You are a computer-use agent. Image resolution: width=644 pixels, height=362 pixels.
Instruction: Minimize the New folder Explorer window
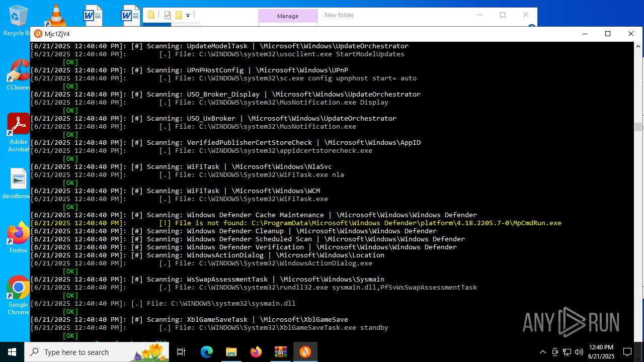(479, 15)
